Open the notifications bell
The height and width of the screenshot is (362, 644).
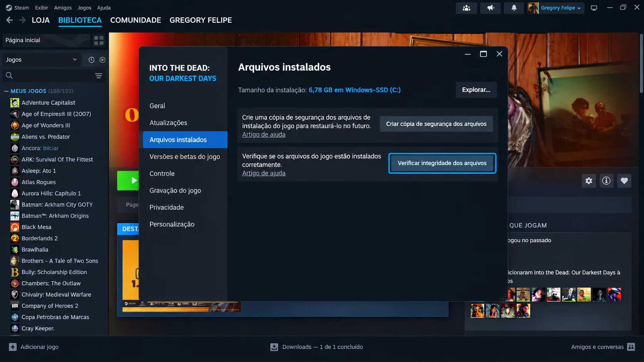pyautogui.click(x=514, y=8)
